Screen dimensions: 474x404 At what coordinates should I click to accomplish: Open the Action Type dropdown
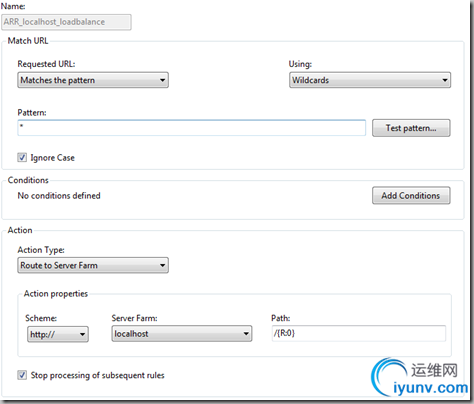93,265
